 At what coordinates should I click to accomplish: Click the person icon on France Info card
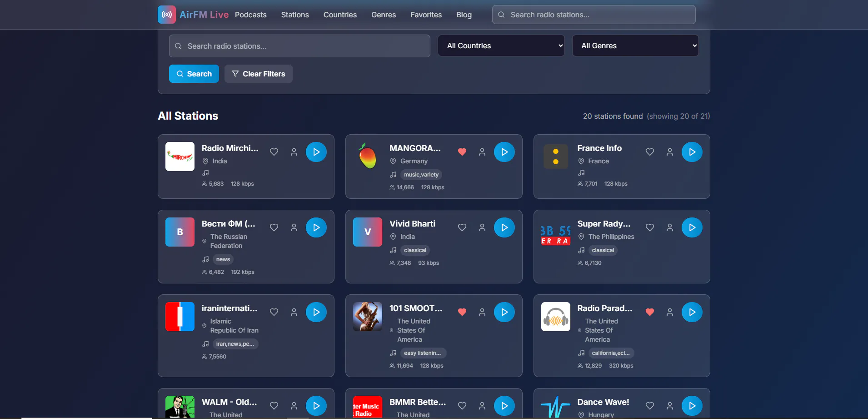tap(670, 152)
